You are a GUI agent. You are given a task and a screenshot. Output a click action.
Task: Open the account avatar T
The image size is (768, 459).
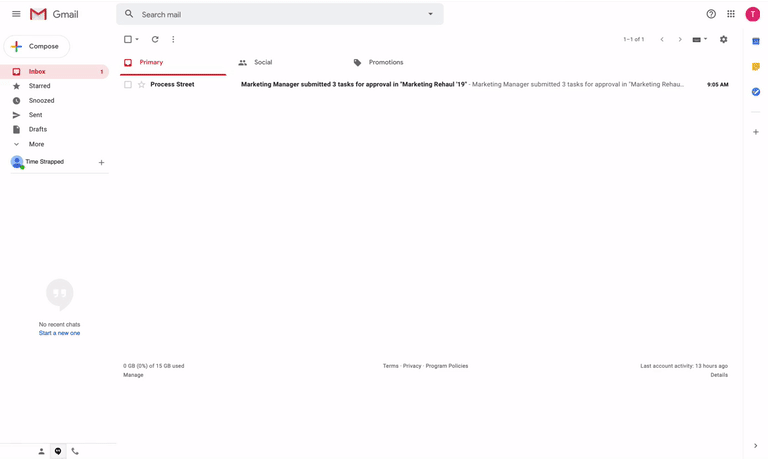pyautogui.click(x=752, y=14)
